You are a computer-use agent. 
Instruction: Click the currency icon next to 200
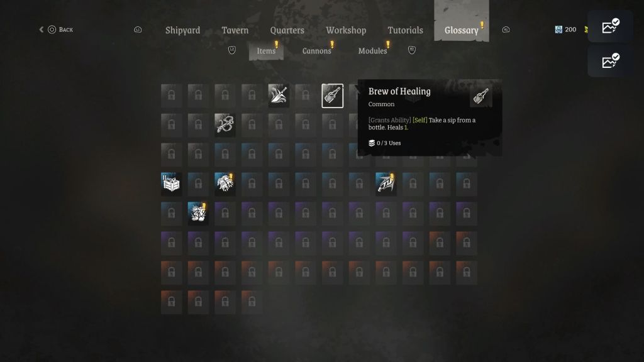[558, 30]
